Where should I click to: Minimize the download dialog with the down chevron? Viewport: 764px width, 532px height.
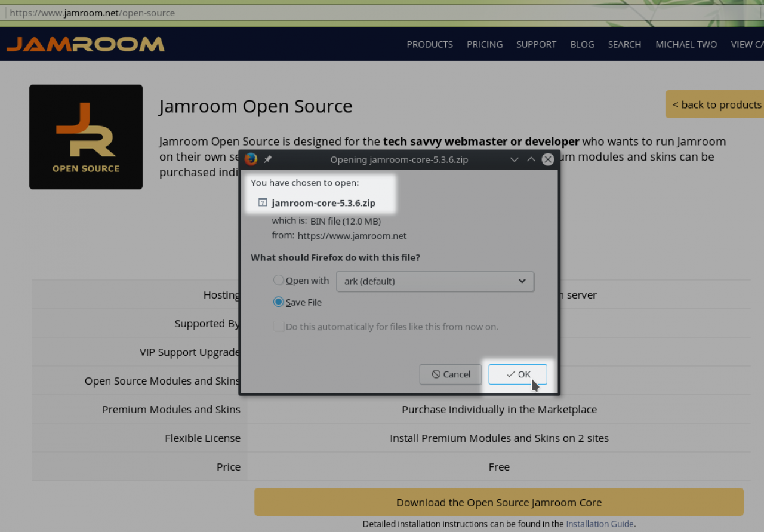coord(515,159)
